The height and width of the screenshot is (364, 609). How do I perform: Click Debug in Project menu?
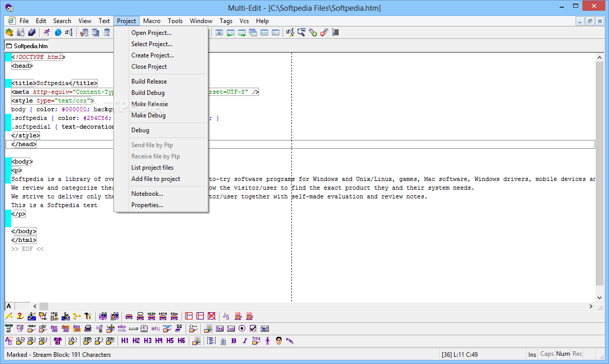point(140,130)
